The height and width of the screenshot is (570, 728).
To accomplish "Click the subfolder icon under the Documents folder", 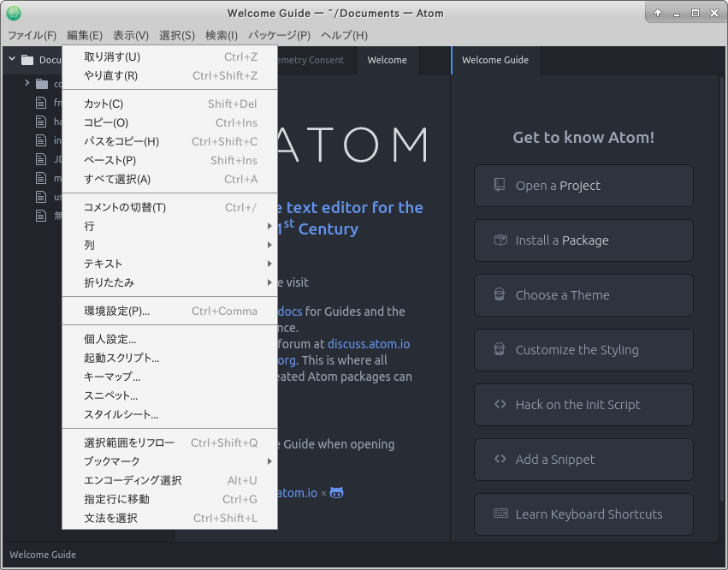I will coord(42,84).
